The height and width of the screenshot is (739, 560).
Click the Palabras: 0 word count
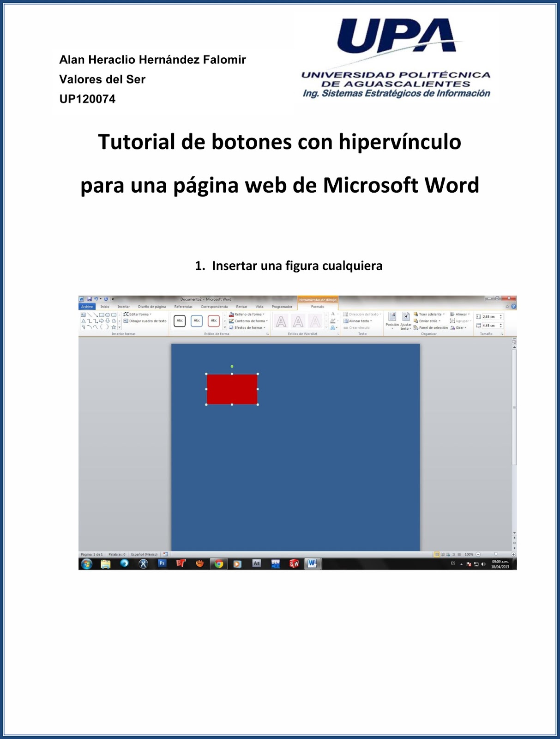[117, 554]
